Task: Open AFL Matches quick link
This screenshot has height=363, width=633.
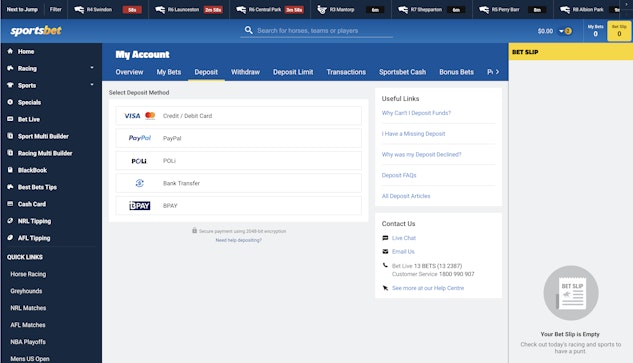Action: (x=28, y=325)
